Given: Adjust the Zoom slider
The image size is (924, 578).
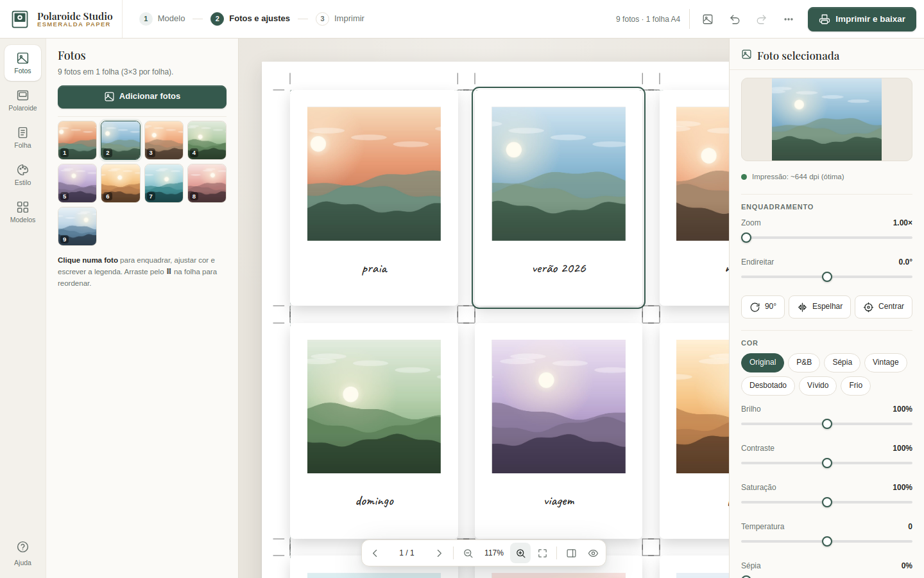Looking at the screenshot, I should coord(826,238).
